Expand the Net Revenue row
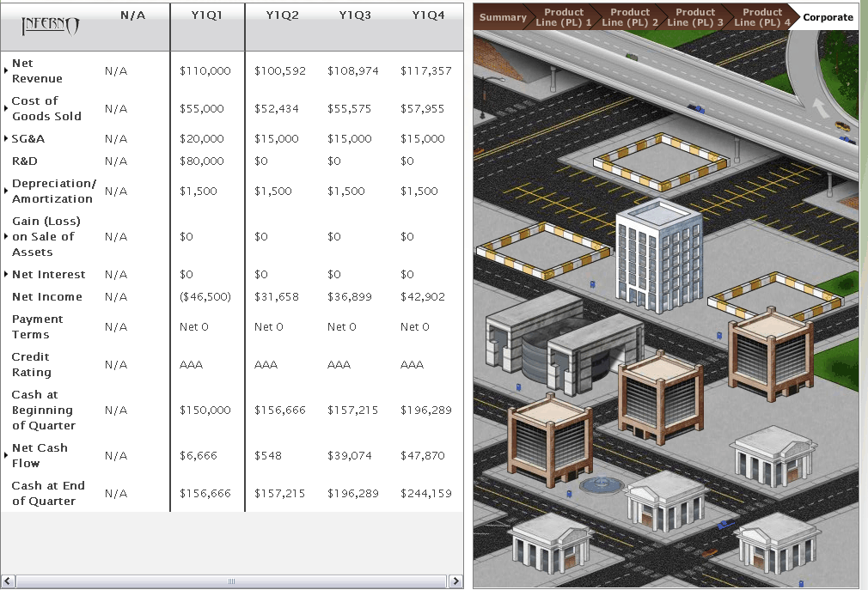 point(5,70)
